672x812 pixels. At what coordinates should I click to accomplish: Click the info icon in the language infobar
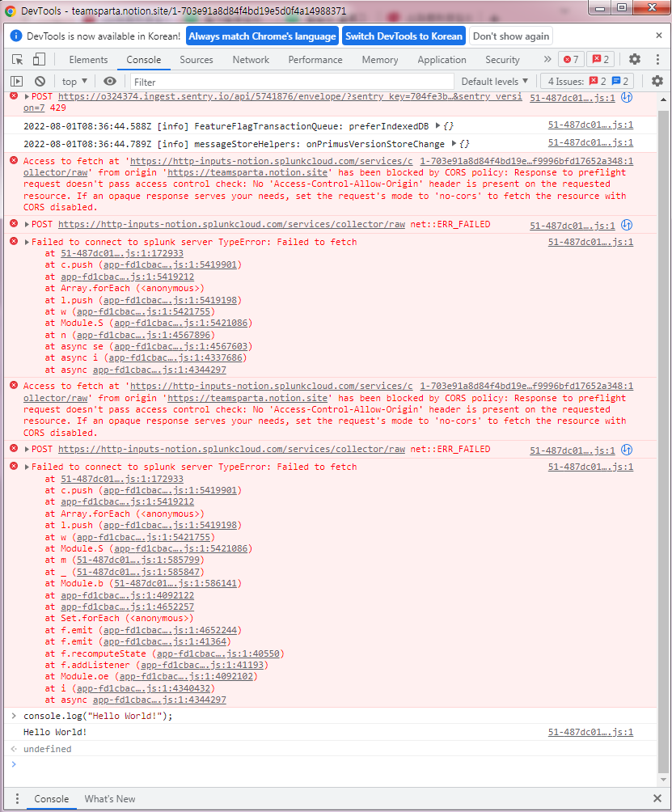point(16,36)
